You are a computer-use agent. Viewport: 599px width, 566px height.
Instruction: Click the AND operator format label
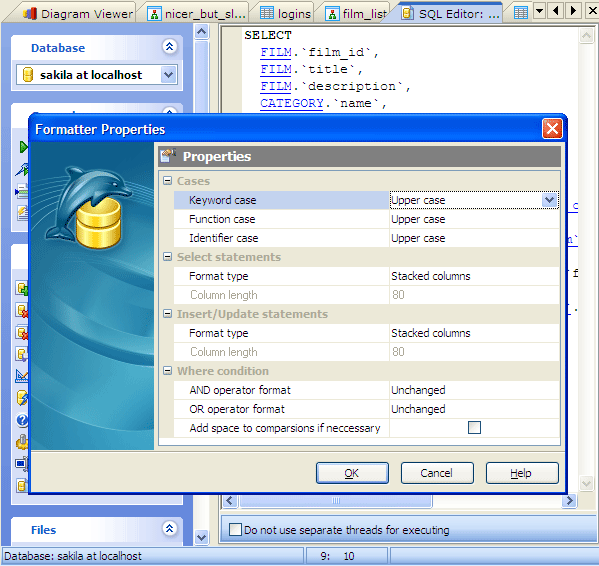point(240,390)
